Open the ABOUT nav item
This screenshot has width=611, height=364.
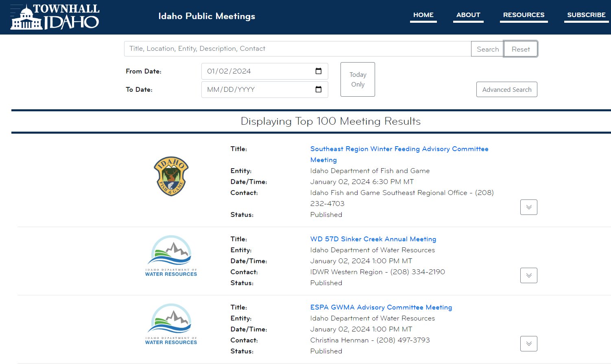click(x=468, y=15)
